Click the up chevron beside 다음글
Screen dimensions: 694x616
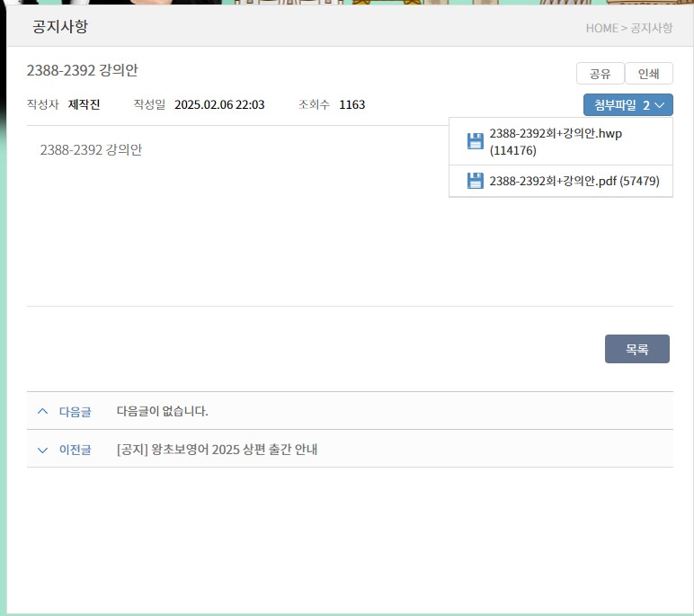click(x=42, y=411)
